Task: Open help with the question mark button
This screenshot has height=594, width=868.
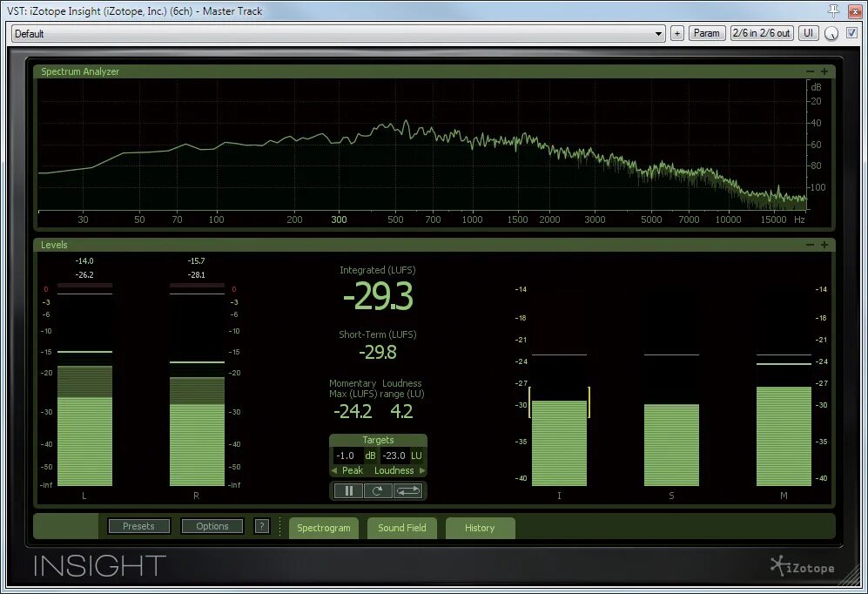Action: [x=262, y=526]
